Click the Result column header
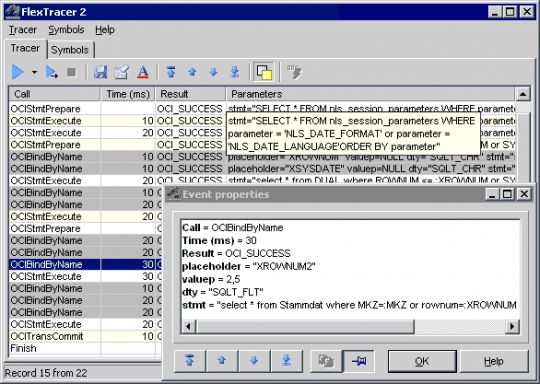 click(x=190, y=94)
